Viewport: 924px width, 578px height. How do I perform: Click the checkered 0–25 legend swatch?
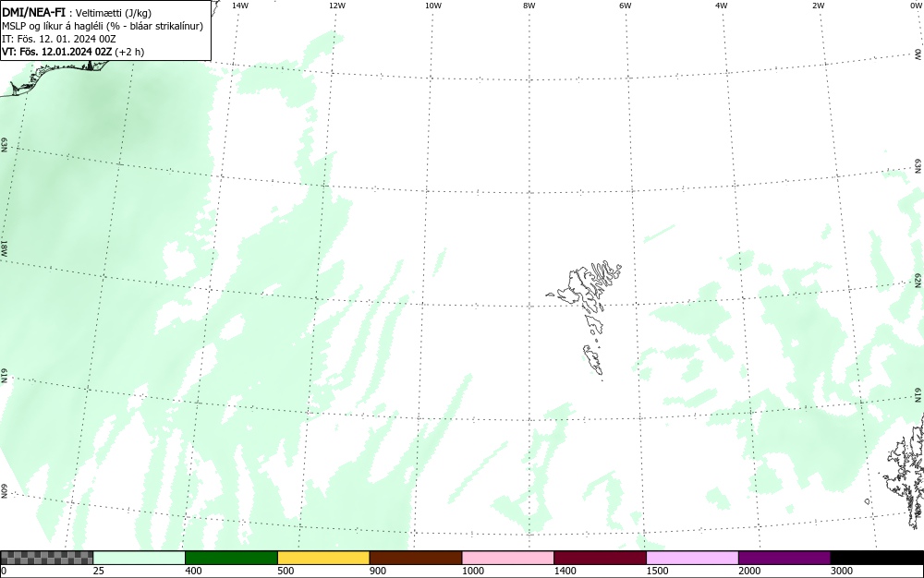coord(46,558)
